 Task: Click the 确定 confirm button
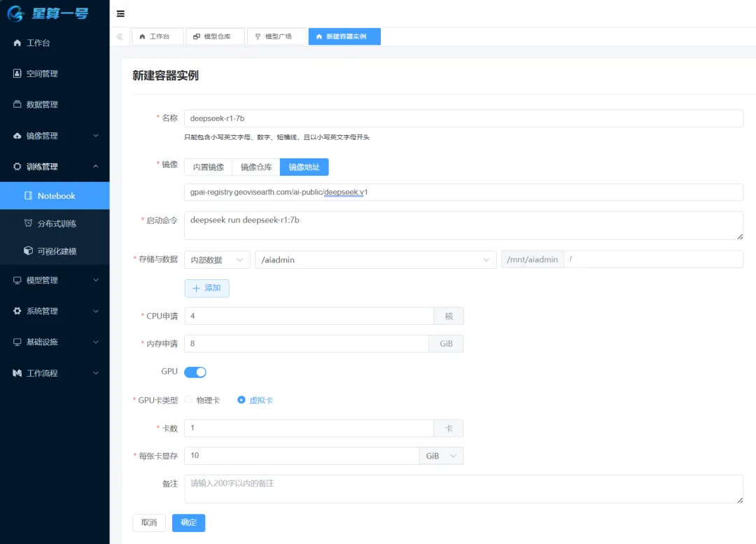188,522
